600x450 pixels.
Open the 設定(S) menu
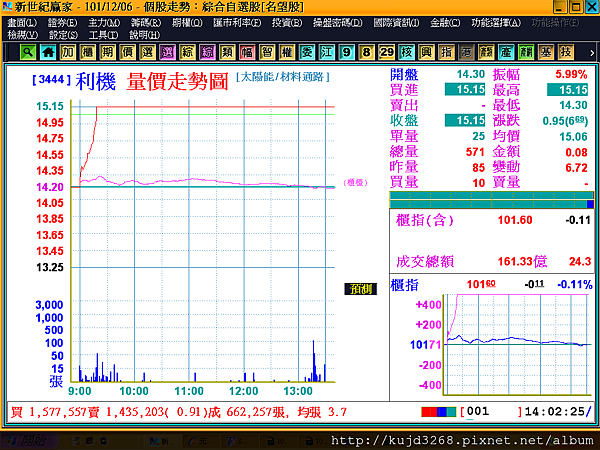pos(63,35)
